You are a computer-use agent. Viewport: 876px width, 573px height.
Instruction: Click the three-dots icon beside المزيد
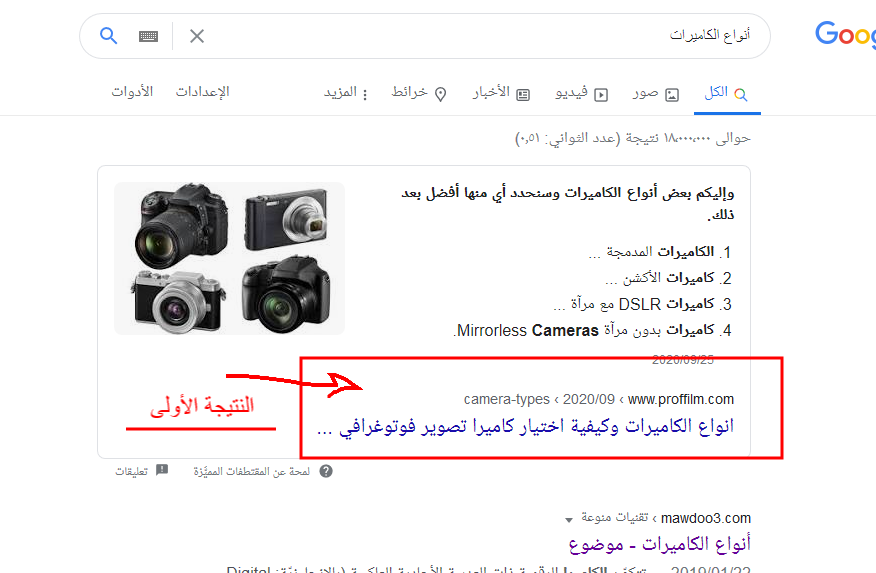tap(365, 95)
